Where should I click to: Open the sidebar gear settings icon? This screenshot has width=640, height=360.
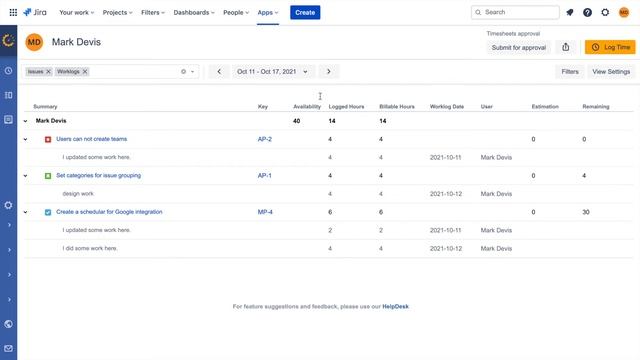[8, 205]
